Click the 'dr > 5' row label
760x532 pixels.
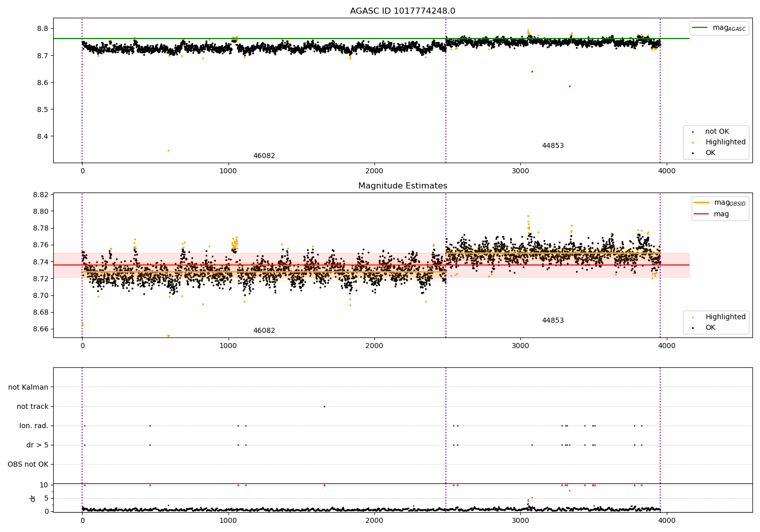pos(37,445)
